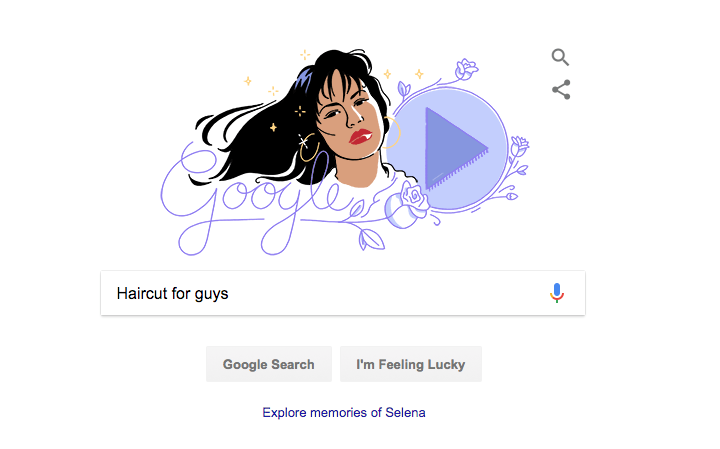Click the red lips in the doodle
Screen dimensions: 720x449
click(x=360, y=137)
